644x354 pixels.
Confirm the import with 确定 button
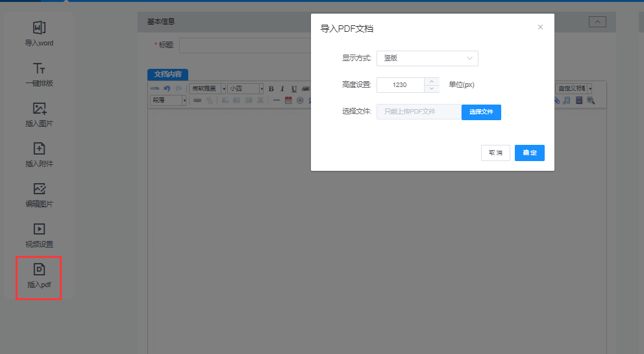[529, 153]
